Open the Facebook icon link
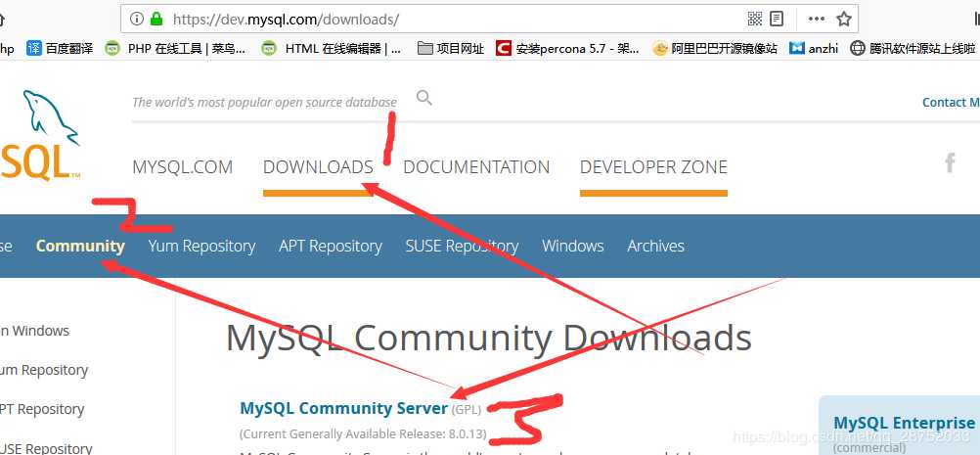This screenshot has width=980, height=455. click(950, 163)
